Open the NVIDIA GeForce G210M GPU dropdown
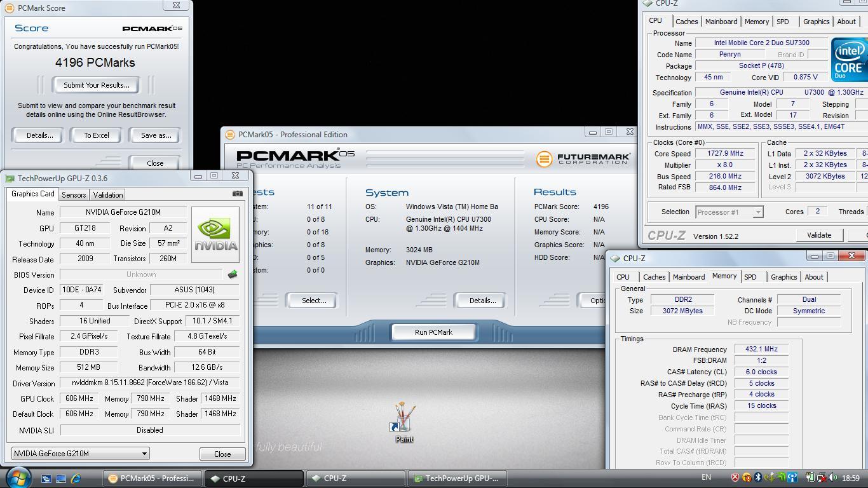 click(x=80, y=453)
